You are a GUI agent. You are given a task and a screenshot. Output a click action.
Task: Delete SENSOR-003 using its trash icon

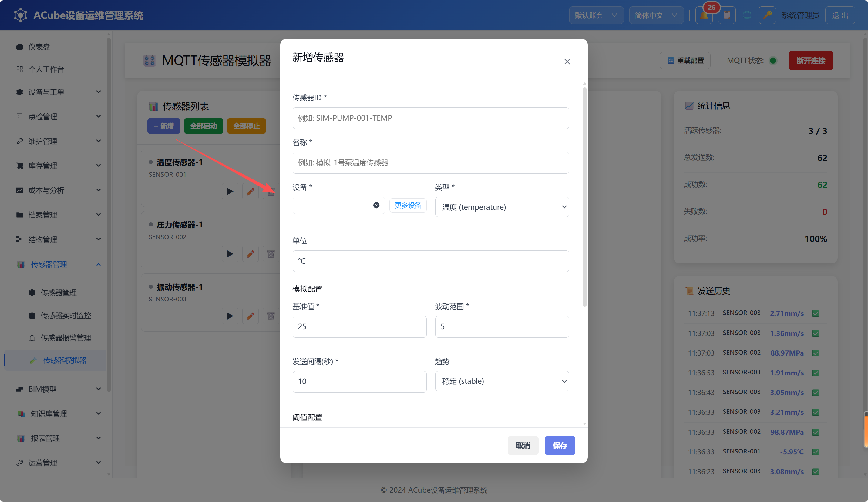point(271,316)
